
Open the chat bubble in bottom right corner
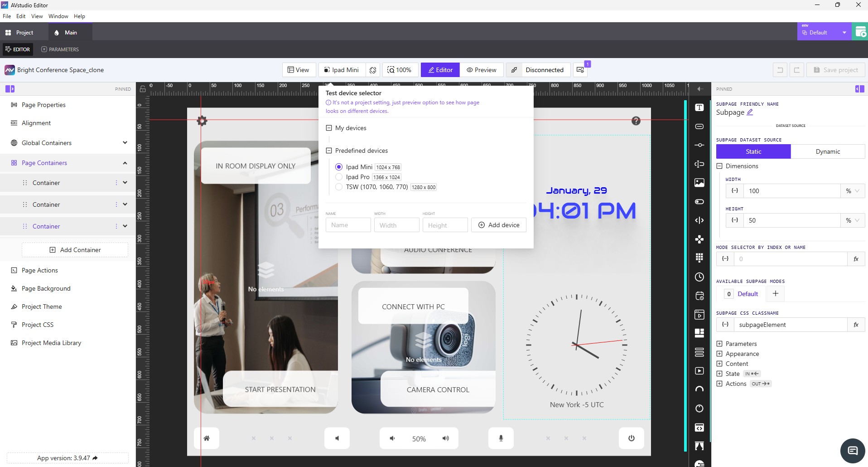click(x=852, y=450)
